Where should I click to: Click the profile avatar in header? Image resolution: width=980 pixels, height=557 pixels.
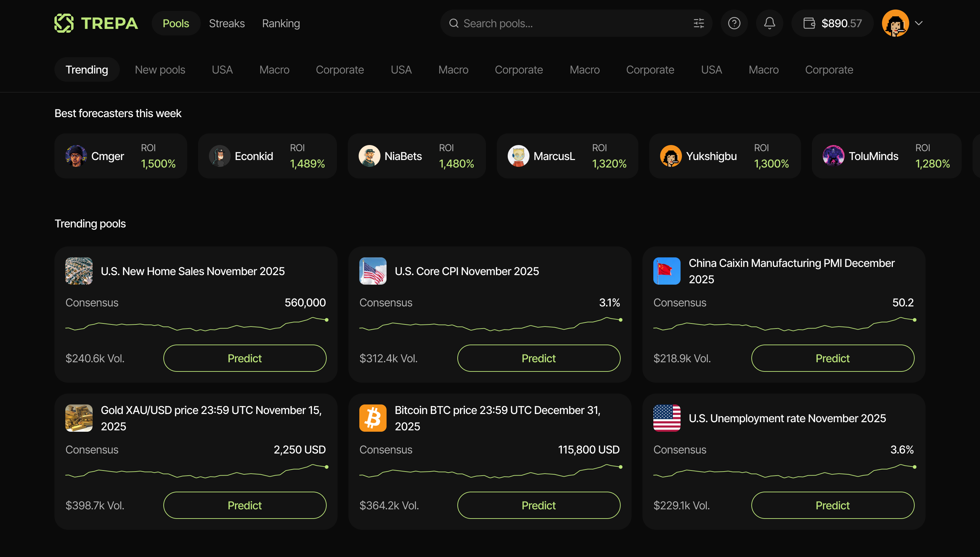pyautogui.click(x=895, y=23)
